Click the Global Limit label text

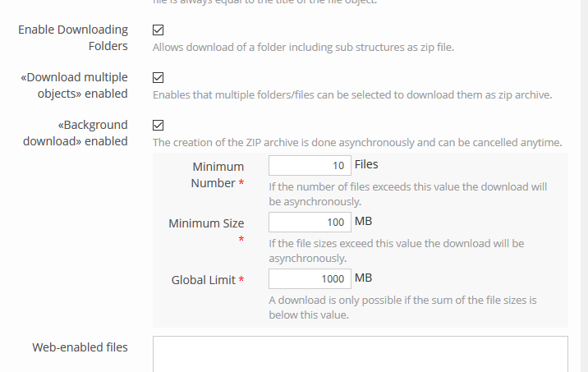coord(204,280)
